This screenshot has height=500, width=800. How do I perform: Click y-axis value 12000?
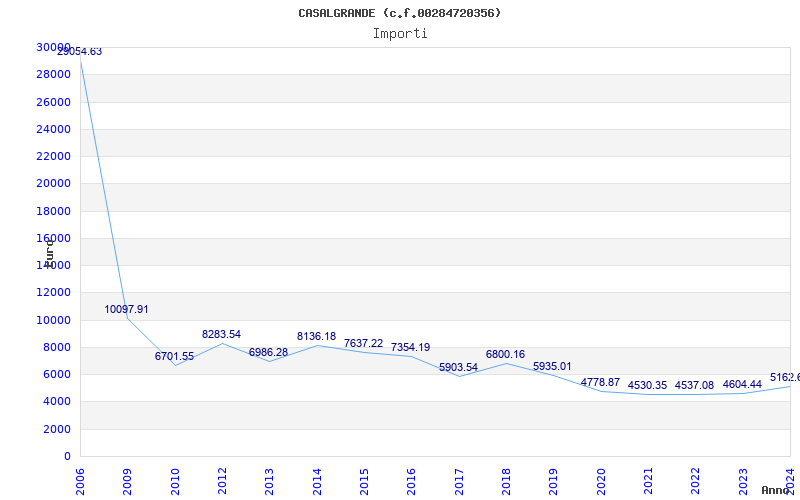click(54, 293)
